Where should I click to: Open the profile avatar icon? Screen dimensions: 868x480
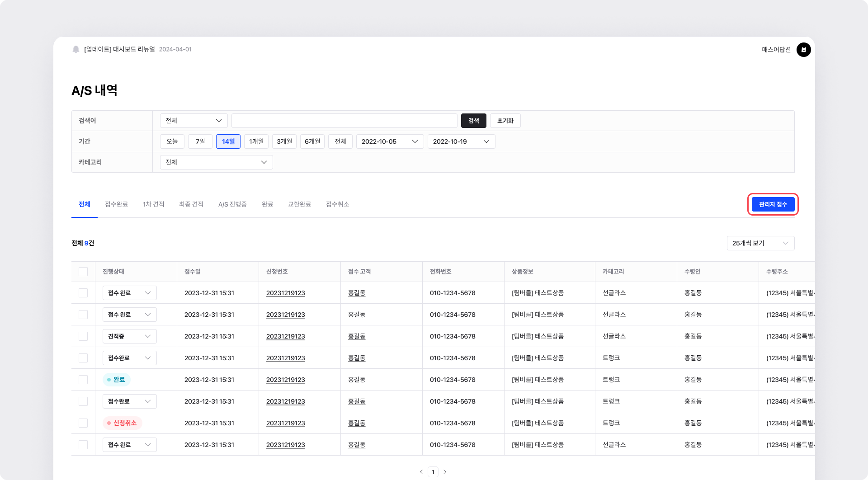point(803,50)
